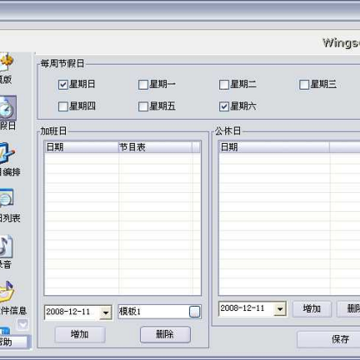Open the recording (录音) music note icon
360x360 pixels.
click(x=6, y=246)
